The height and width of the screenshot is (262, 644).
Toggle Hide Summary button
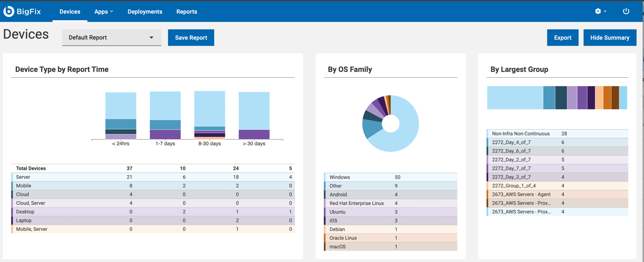610,38
